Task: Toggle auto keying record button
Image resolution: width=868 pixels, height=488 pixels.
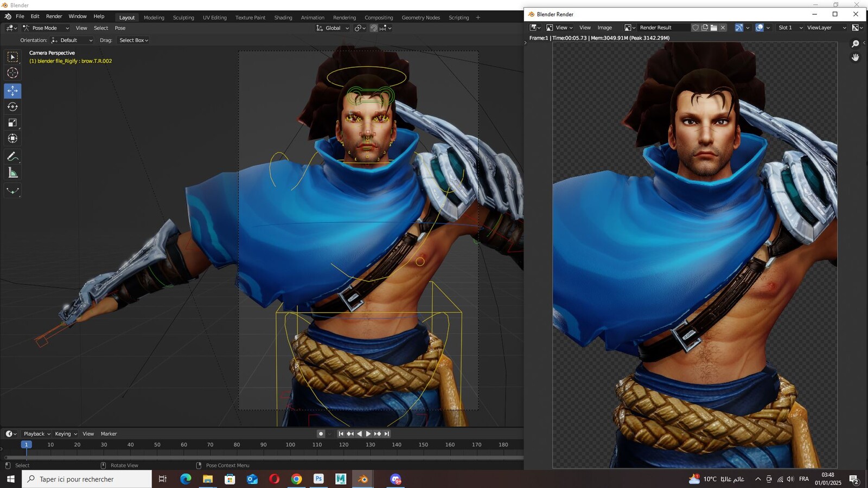Action: tap(321, 434)
